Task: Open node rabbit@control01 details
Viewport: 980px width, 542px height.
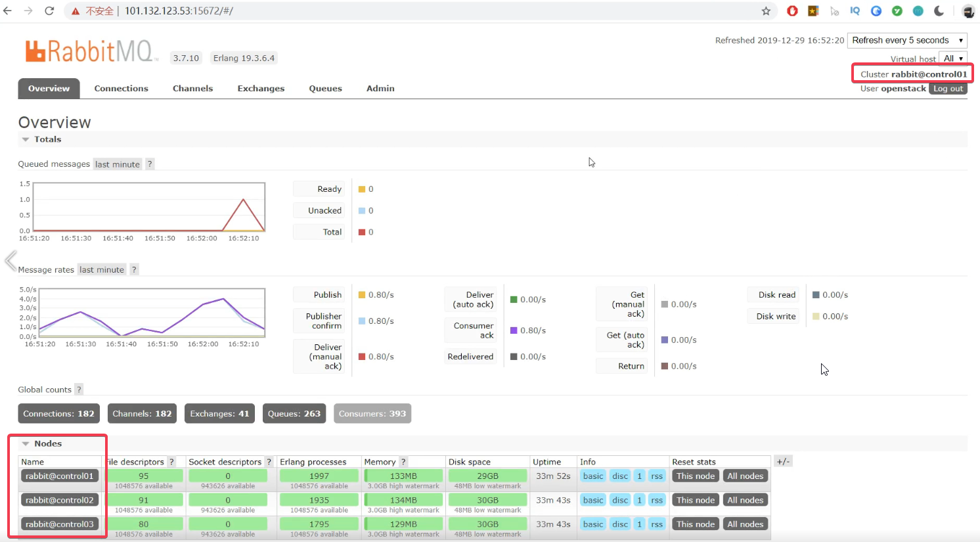Action: coord(60,476)
